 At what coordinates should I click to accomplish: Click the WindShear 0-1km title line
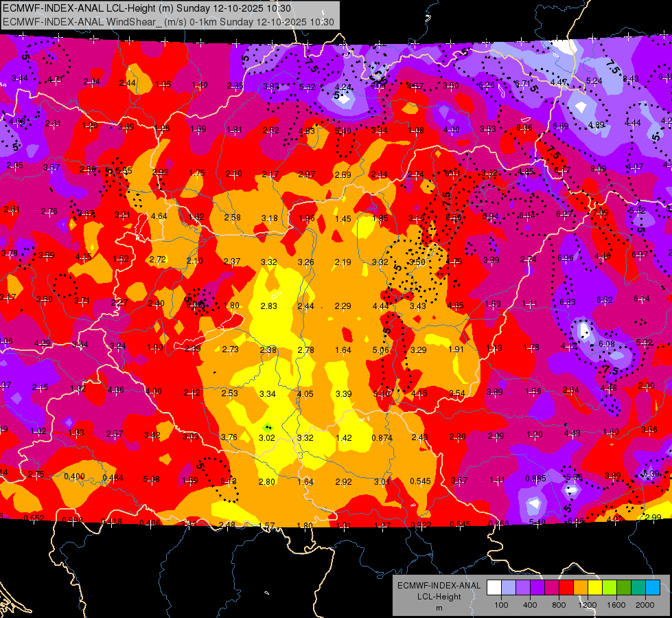pos(168,22)
